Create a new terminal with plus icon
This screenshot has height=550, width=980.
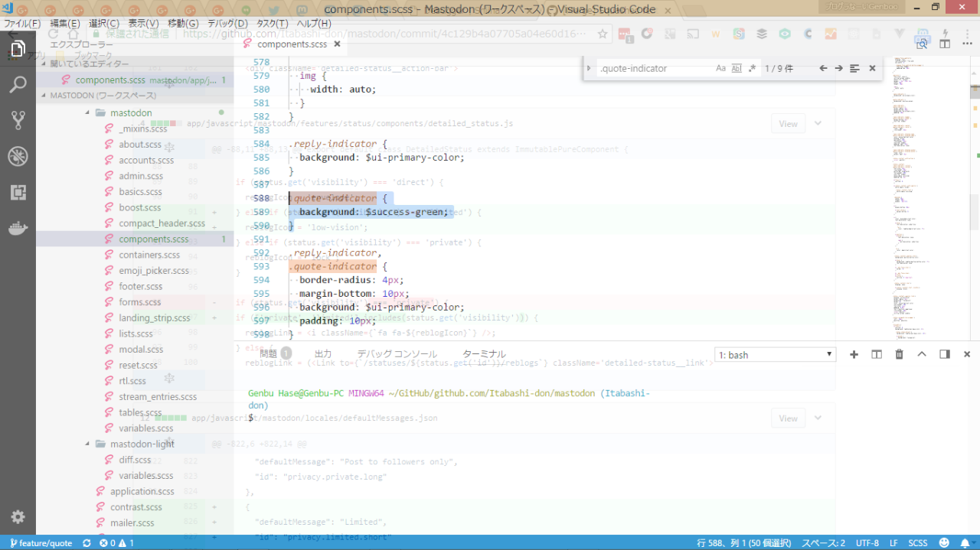pos(854,354)
